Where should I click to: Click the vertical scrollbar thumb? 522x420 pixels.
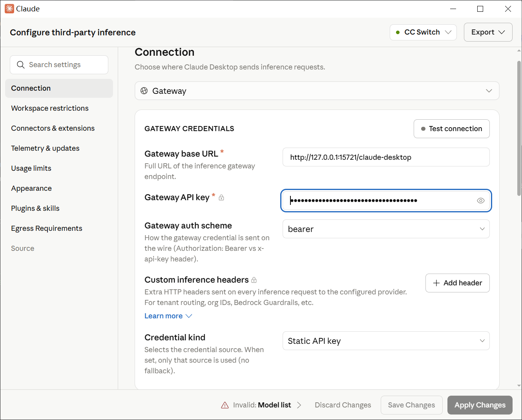point(519,128)
